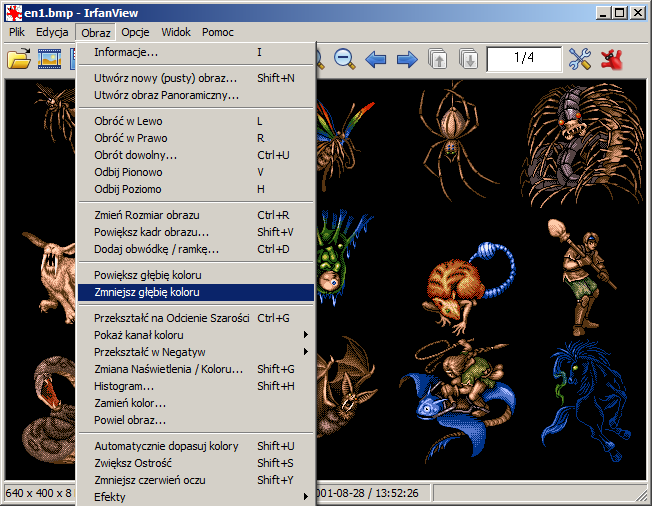Viewport: 652px width, 506px height.
Task: Go to previous image with left arrow
Action: point(375,59)
